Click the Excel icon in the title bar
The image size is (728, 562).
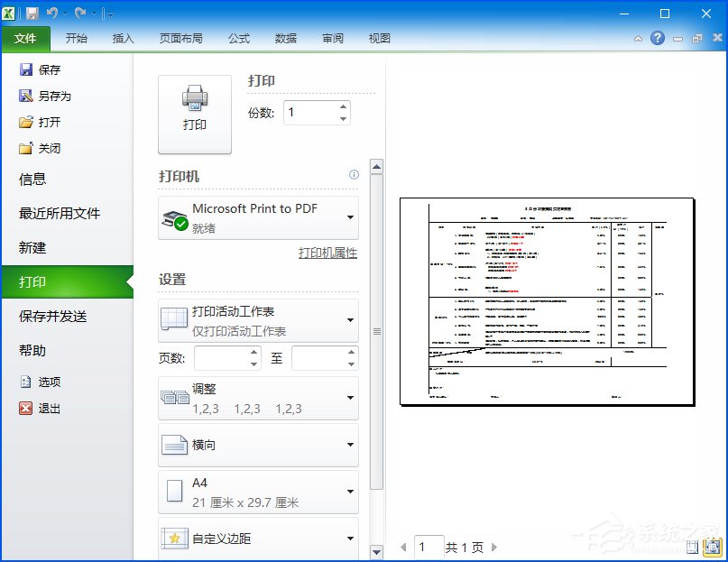(8, 12)
